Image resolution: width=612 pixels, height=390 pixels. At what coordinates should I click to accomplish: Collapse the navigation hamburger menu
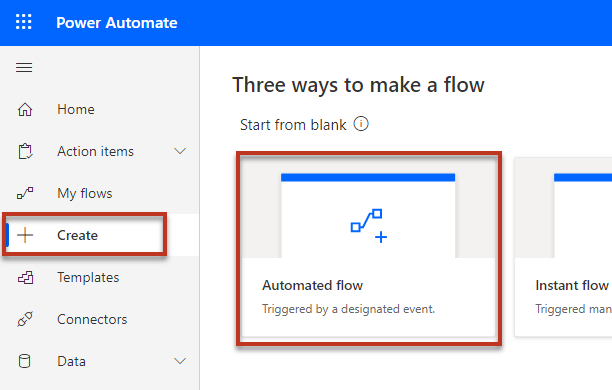click(24, 68)
